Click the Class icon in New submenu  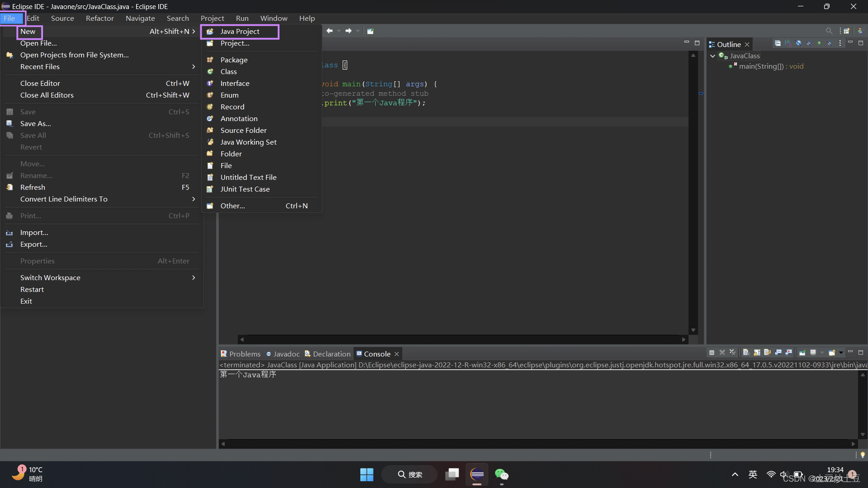tap(210, 71)
